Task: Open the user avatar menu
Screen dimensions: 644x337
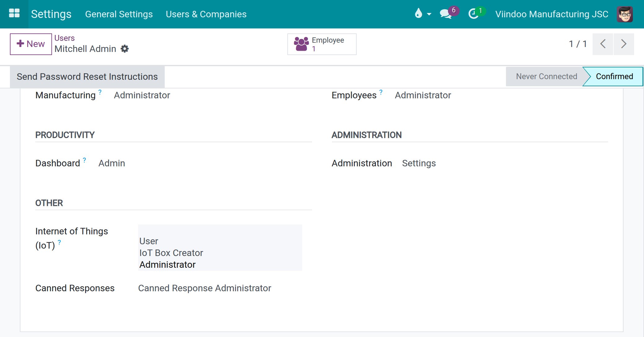Action: [x=624, y=14]
